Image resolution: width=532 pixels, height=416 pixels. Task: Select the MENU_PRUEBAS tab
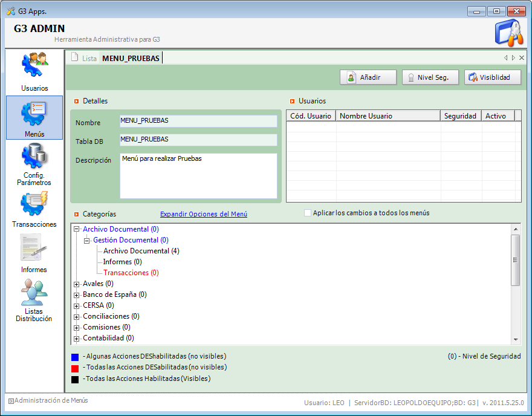click(131, 59)
